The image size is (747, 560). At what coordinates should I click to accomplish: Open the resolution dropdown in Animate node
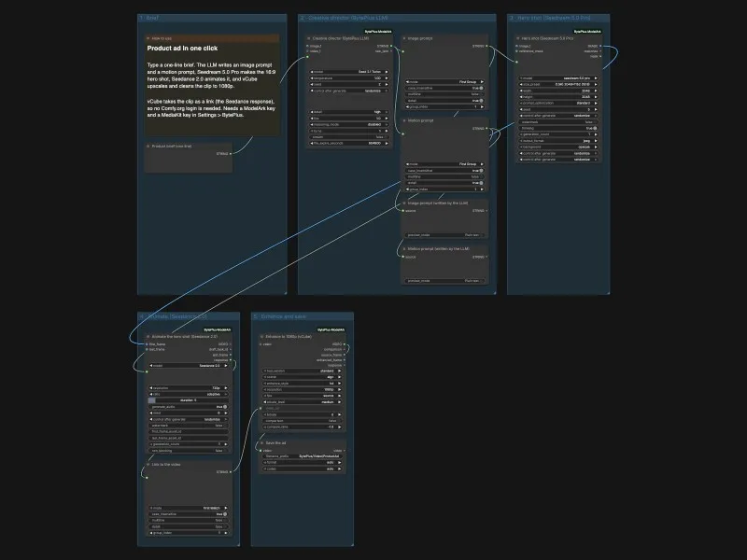[189, 388]
